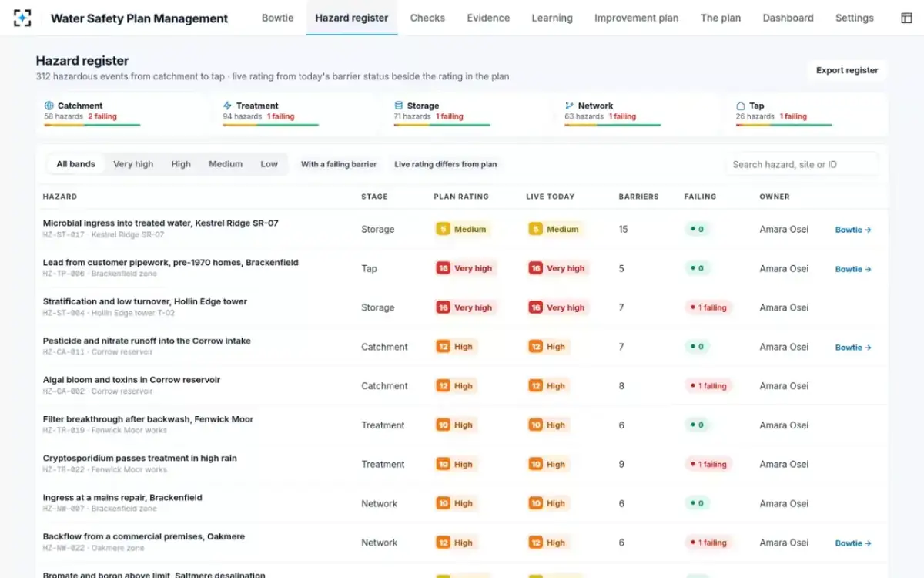This screenshot has height=578, width=924.
Task: Click the HZ-CA-002 Corrow reservoir ID text
Action: pos(98,391)
